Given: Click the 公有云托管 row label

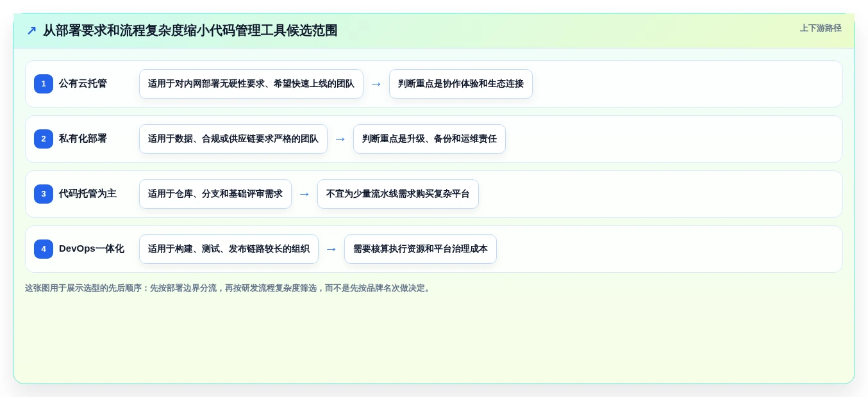Looking at the screenshot, I should pos(83,84).
